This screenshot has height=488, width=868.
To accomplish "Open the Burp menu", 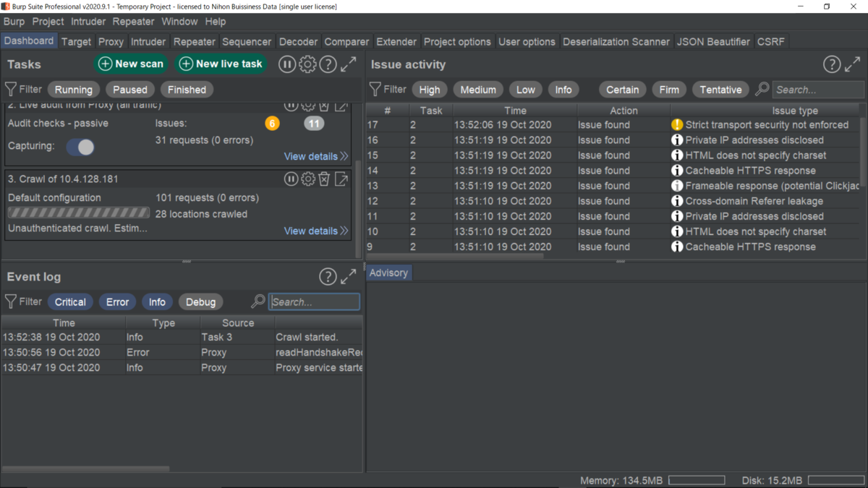I will coord(14,22).
